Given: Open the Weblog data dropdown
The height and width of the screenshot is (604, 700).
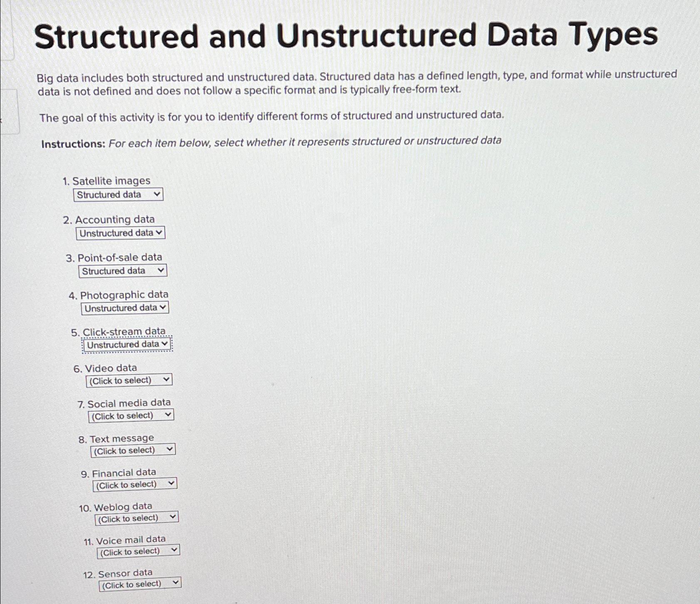Looking at the screenshot, I should [137, 517].
